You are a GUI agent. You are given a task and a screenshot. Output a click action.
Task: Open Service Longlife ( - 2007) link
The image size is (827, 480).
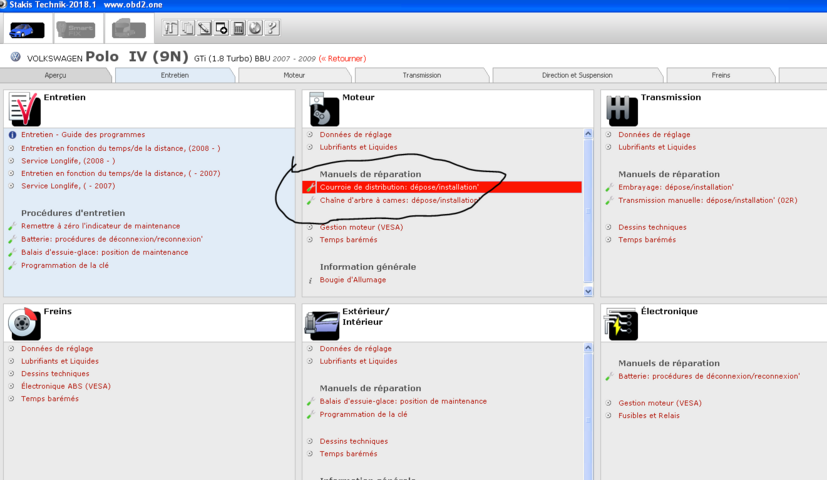(x=68, y=186)
